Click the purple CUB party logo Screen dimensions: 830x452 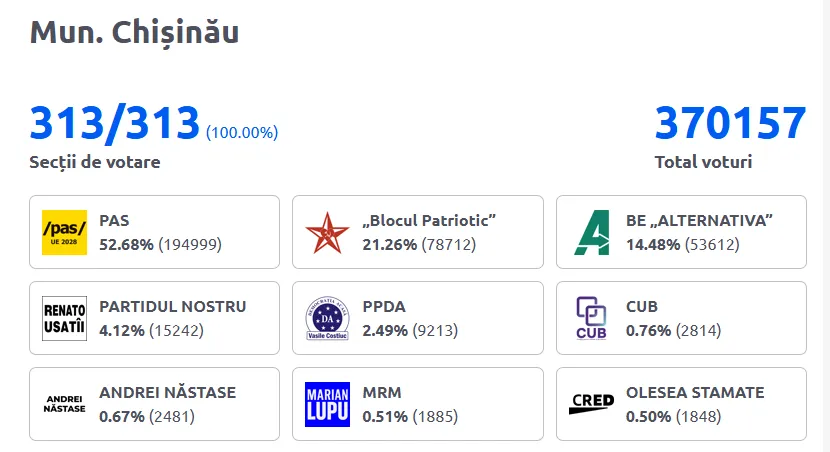pyautogui.click(x=591, y=318)
